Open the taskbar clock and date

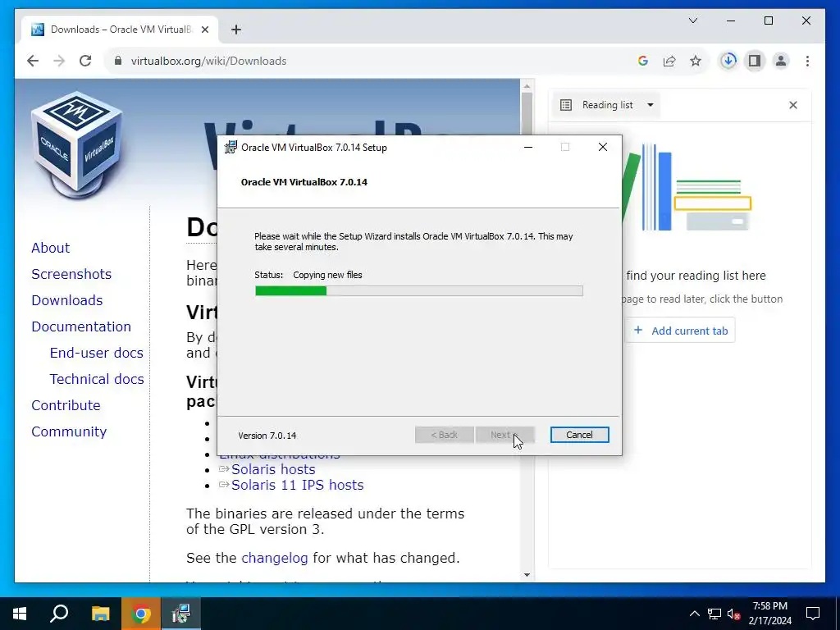[x=769, y=614]
